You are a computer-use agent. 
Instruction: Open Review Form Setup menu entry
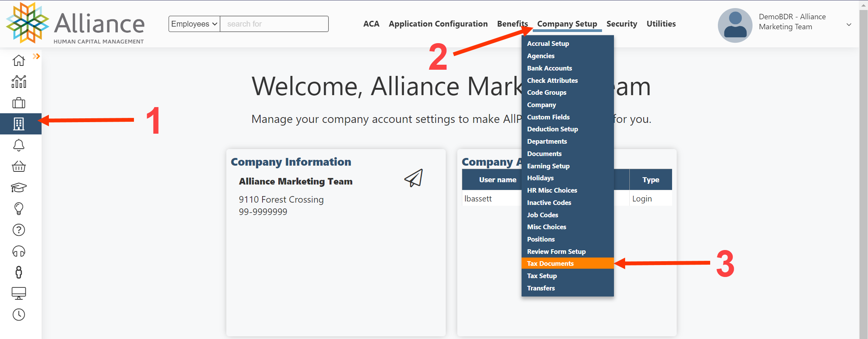click(x=567, y=252)
